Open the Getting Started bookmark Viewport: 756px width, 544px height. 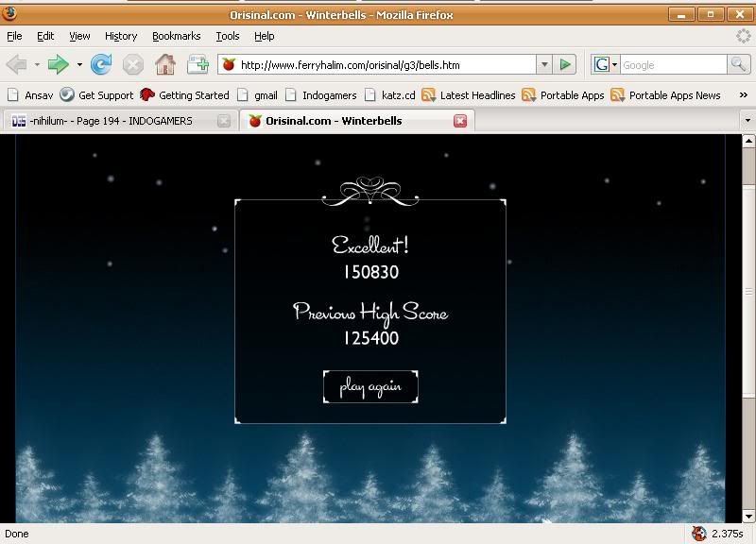tap(184, 95)
